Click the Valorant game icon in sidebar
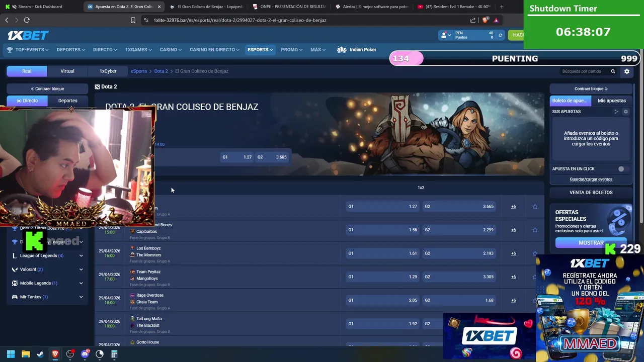This screenshot has width=644, height=362. (15, 269)
